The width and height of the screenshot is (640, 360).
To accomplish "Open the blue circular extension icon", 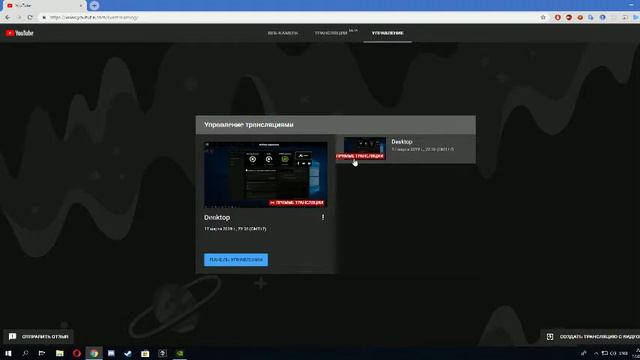I will (602, 18).
